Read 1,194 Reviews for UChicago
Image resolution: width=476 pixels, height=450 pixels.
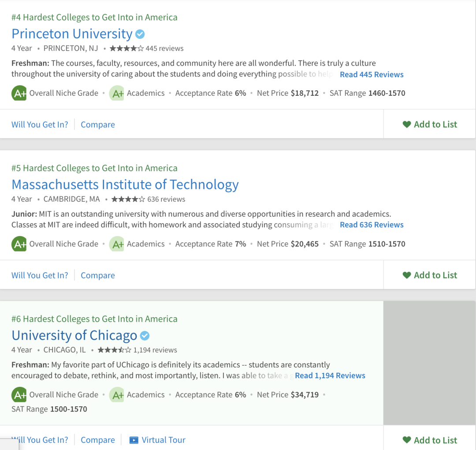click(x=330, y=375)
